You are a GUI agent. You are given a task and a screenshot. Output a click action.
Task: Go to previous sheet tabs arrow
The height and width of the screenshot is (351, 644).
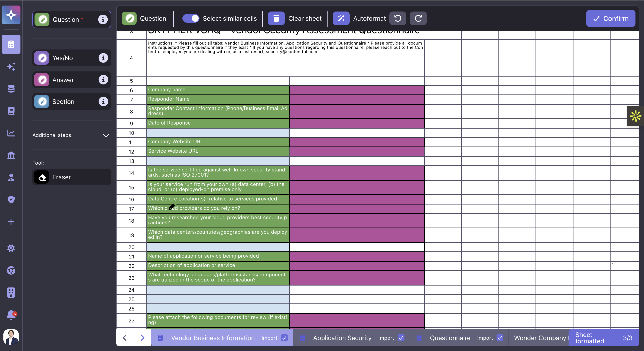point(125,338)
